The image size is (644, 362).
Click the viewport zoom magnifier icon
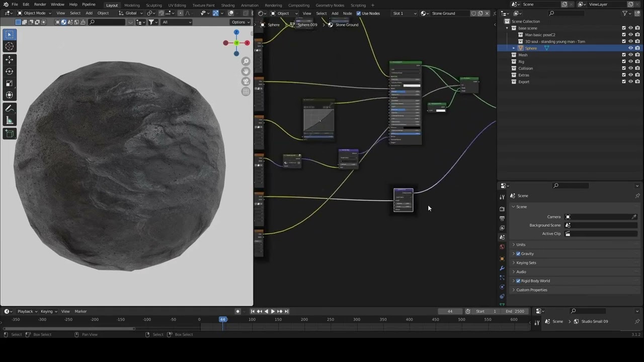pyautogui.click(x=246, y=61)
